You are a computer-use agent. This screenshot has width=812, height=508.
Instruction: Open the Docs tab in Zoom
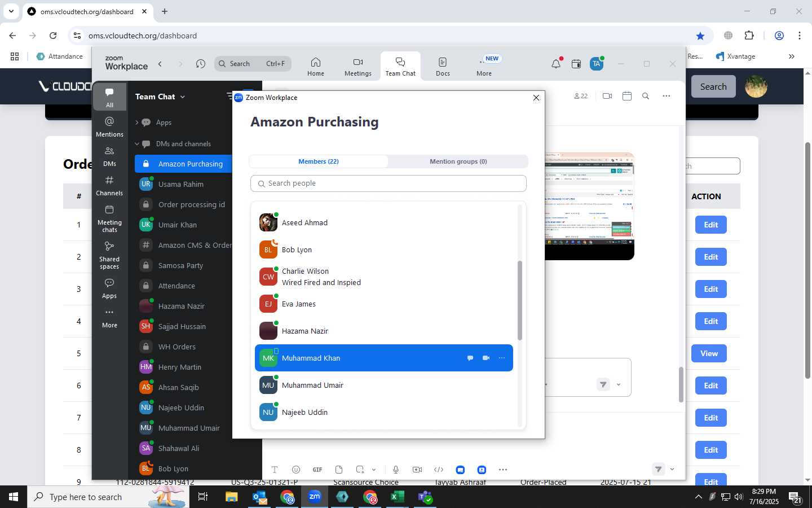(x=443, y=66)
